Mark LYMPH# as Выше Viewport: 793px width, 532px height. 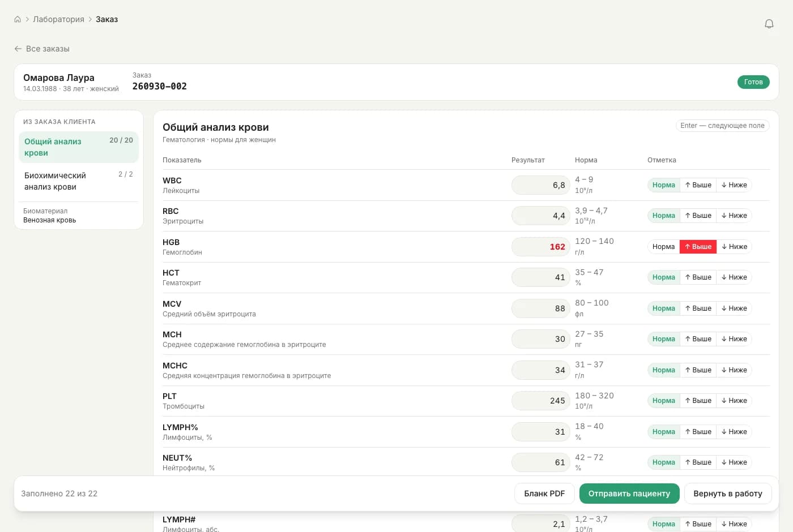tap(698, 524)
